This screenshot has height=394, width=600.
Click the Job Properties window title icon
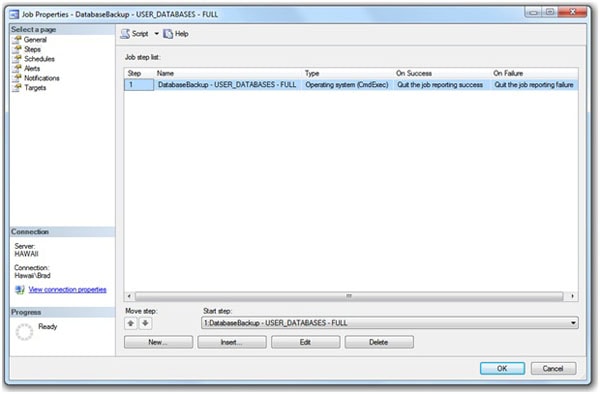tap(14, 15)
